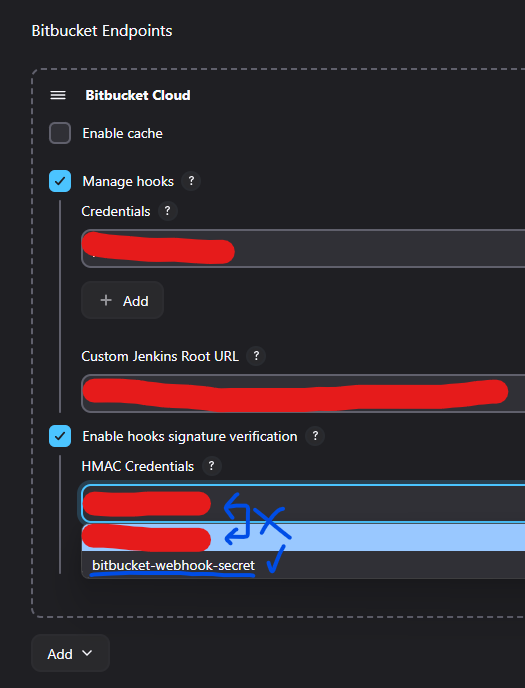Show help for the Credentials field
Screen dimensions: 525x688
pyautogui.click(x=168, y=211)
